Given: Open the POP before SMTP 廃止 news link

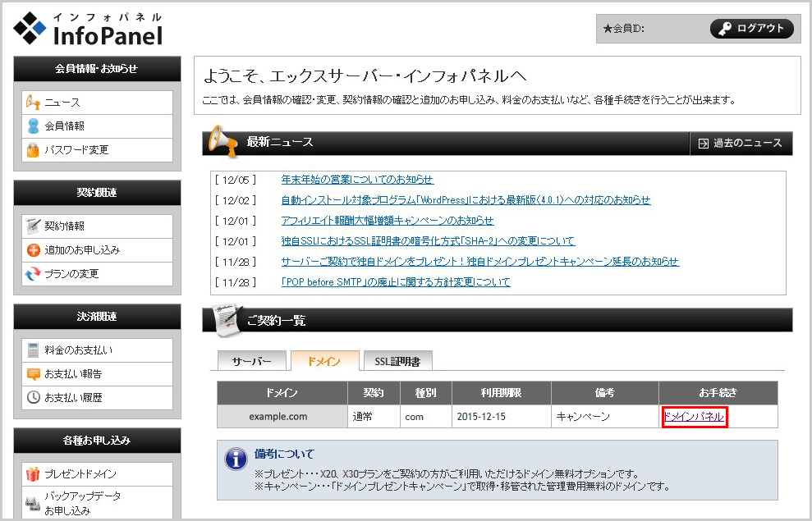Looking at the screenshot, I should 395,282.
